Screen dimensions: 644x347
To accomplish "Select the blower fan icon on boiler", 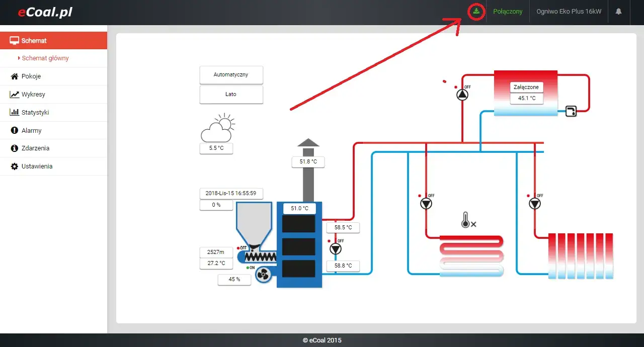I will [264, 275].
